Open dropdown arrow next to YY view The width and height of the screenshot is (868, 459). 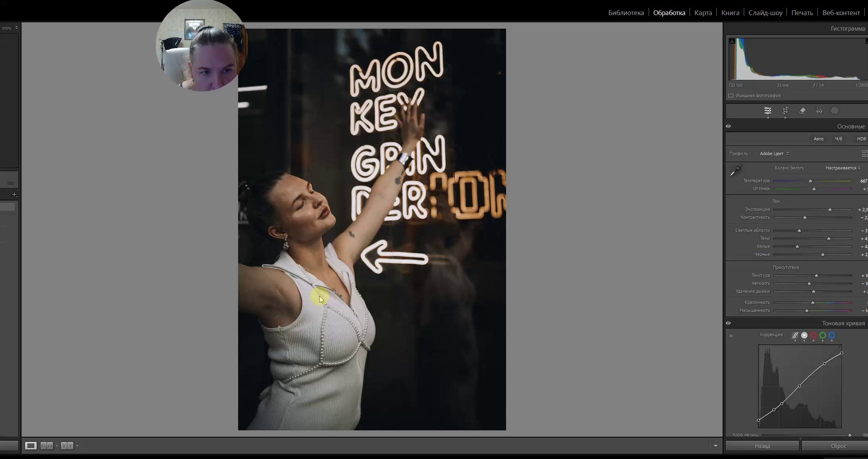(x=77, y=446)
